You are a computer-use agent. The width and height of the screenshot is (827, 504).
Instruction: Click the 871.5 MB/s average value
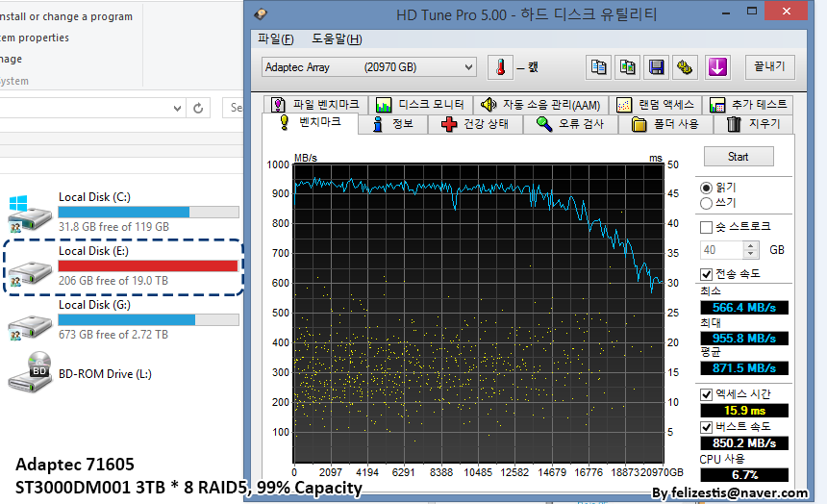point(744,368)
